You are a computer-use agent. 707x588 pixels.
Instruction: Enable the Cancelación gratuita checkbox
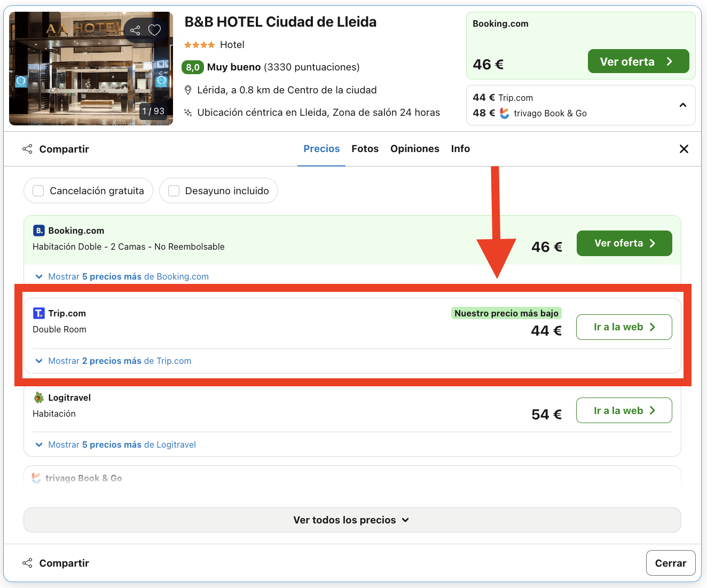[38, 190]
